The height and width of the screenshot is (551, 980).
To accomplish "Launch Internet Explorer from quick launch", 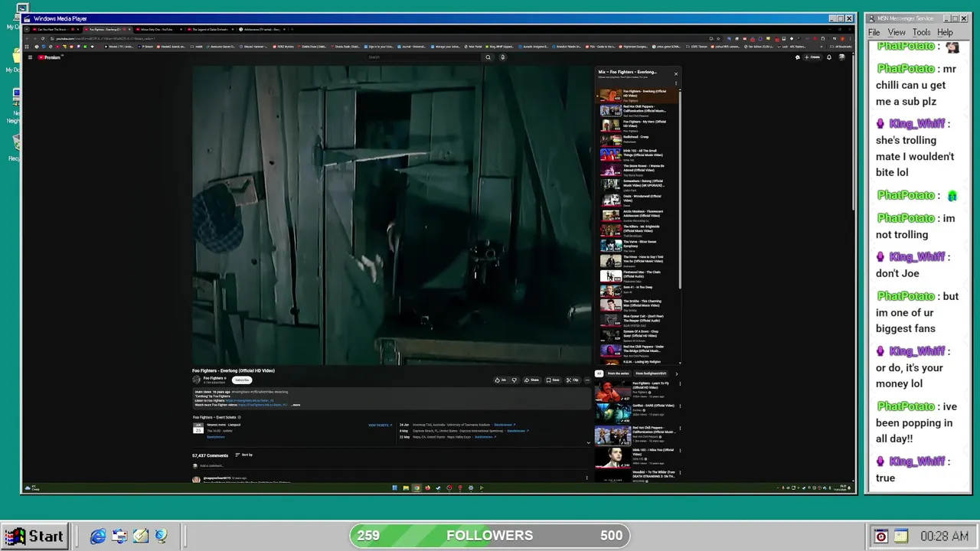I will click(x=98, y=536).
